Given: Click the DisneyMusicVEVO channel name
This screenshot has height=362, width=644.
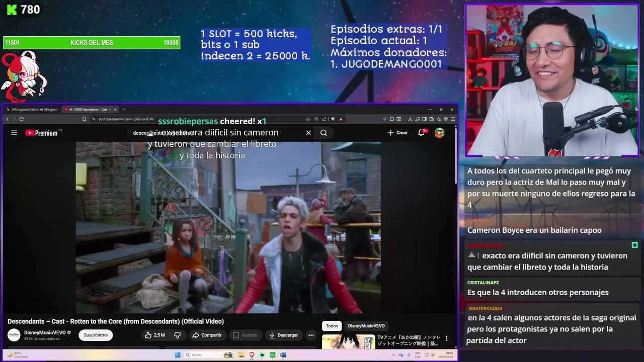Looking at the screenshot, I should [x=45, y=332].
